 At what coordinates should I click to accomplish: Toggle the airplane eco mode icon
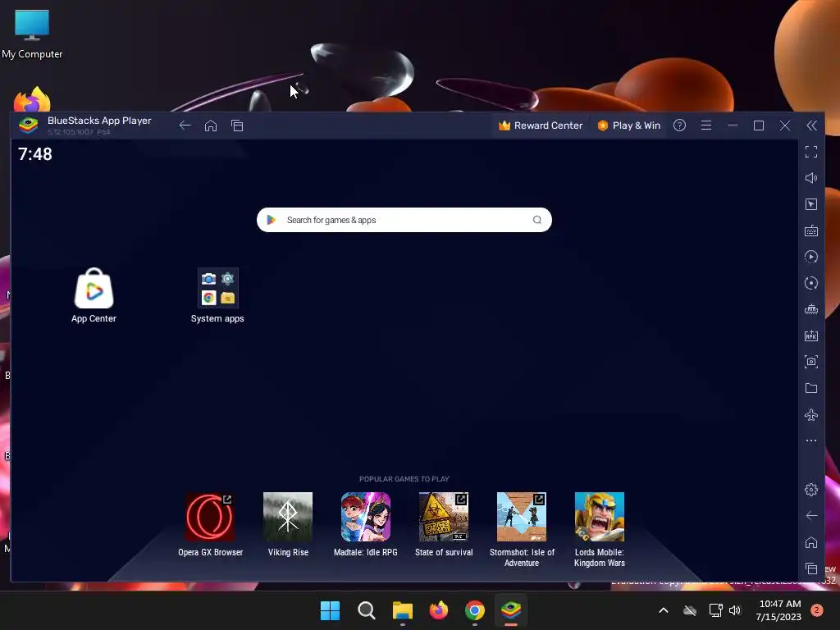pos(811,414)
